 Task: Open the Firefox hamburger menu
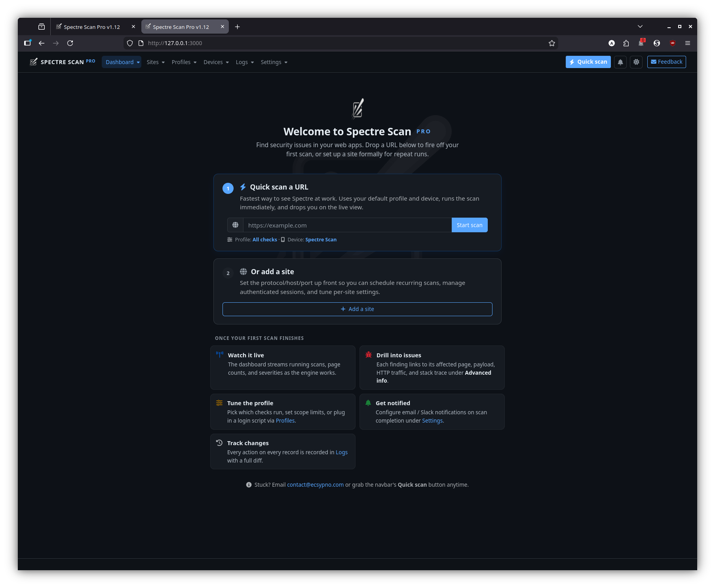(x=688, y=43)
